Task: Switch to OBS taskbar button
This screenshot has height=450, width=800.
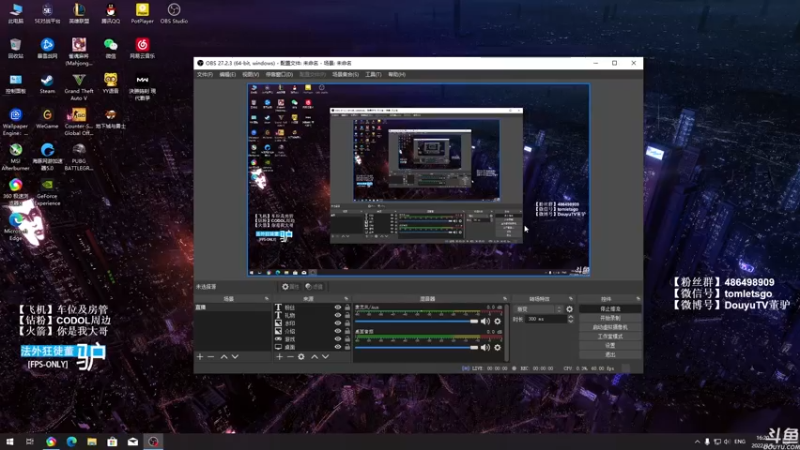Action: (x=154, y=441)
